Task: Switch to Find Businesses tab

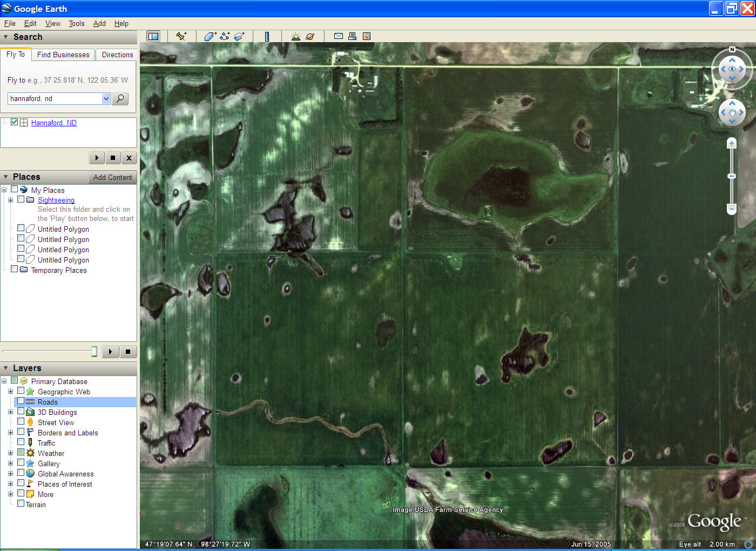Action: pyautogui.click(x=63, y=55)
